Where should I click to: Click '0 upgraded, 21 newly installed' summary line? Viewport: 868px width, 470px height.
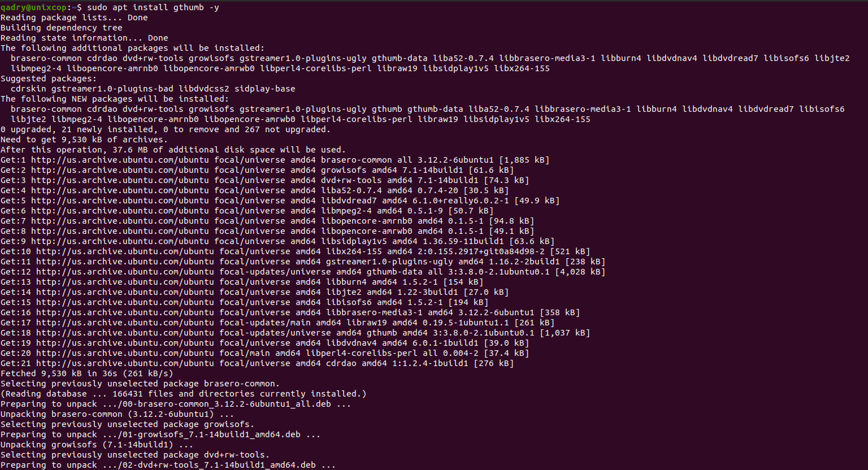166,129
